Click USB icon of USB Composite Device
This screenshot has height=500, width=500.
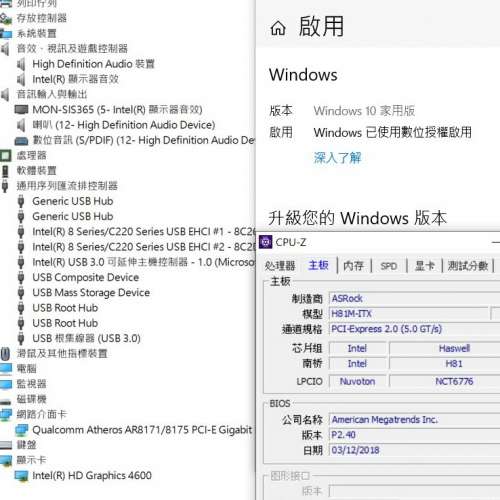coord(21,277)
